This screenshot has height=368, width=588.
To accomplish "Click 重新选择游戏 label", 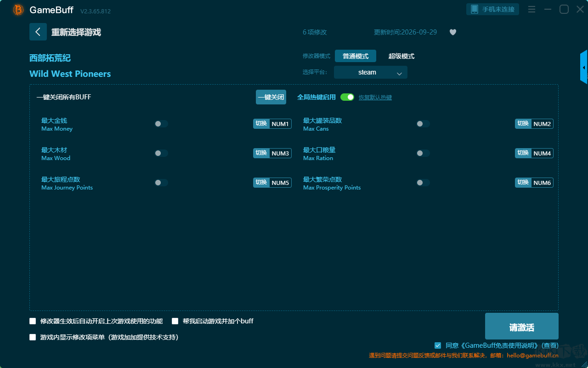I will click(x=76, y=32).
